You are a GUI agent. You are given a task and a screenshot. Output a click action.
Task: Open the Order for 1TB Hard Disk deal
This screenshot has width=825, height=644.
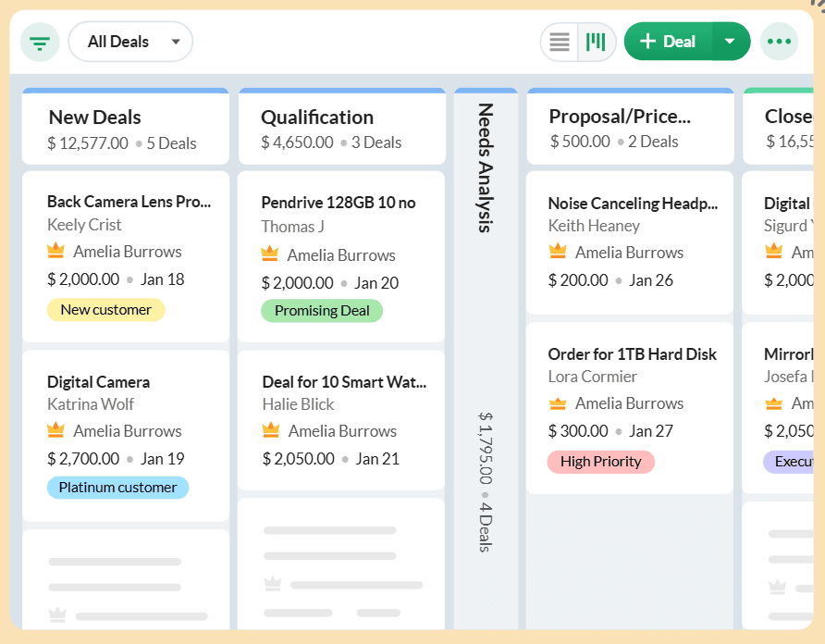(x=632, y=354)
